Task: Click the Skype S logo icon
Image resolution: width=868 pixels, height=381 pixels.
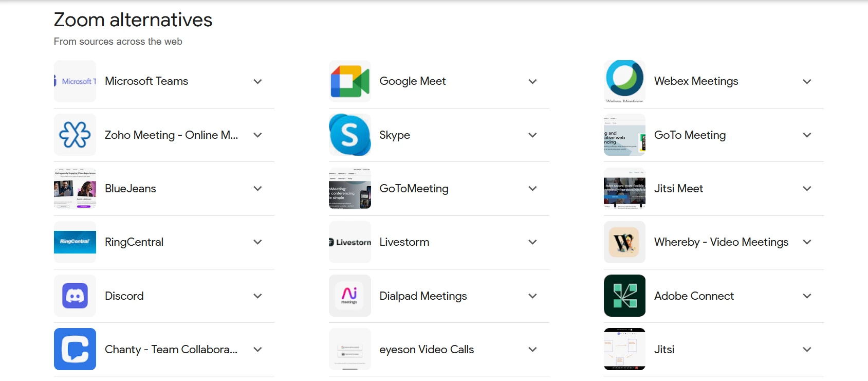Action: pos(350,135)
